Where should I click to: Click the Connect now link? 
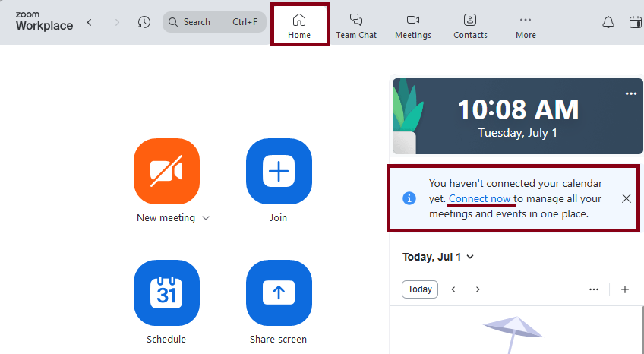click(479, 199)
